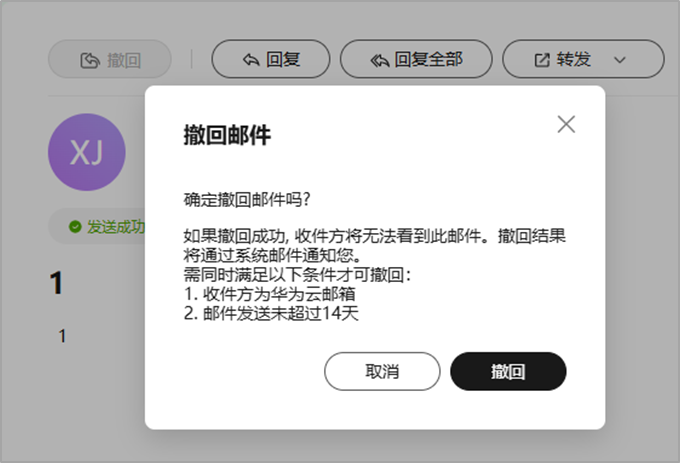This screenshot has width=680, height=463.
Task: Click the forward share icon in 转发
Action: [542, 60]
